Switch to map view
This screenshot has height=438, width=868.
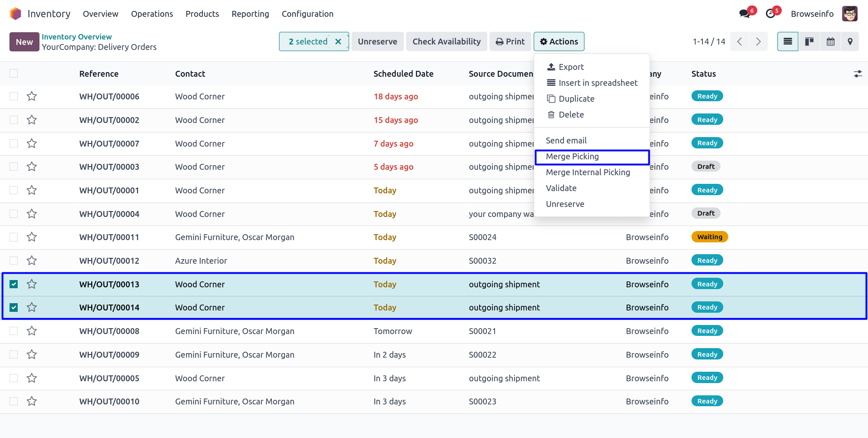point(850,42)
